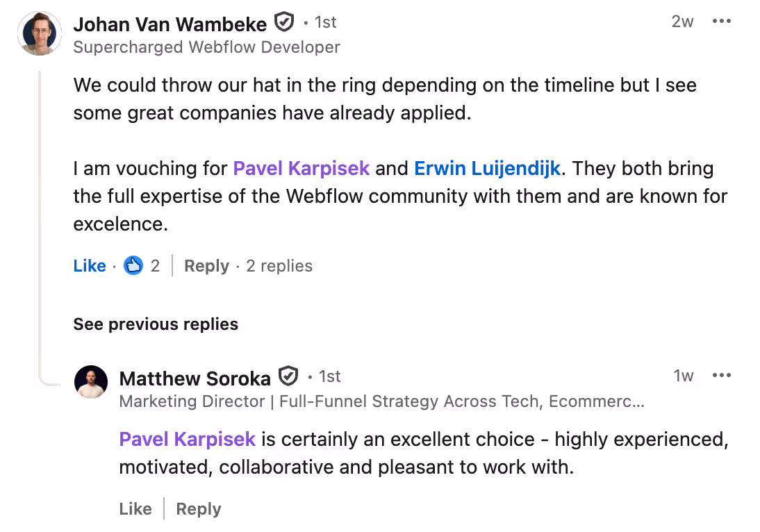Click Johan Van Wambeke's verification badge
Viewport: 760px width, 532px height.
tap(284, 22)
